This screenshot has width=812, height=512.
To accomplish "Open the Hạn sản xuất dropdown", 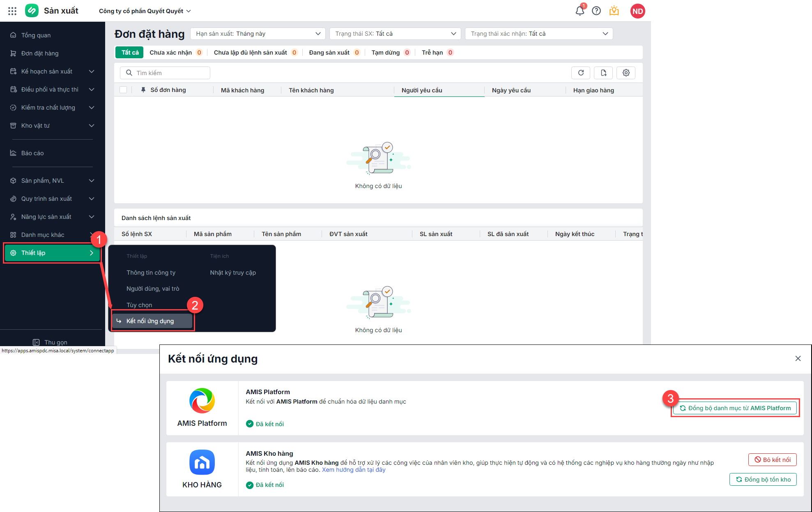I will [258, 34].
